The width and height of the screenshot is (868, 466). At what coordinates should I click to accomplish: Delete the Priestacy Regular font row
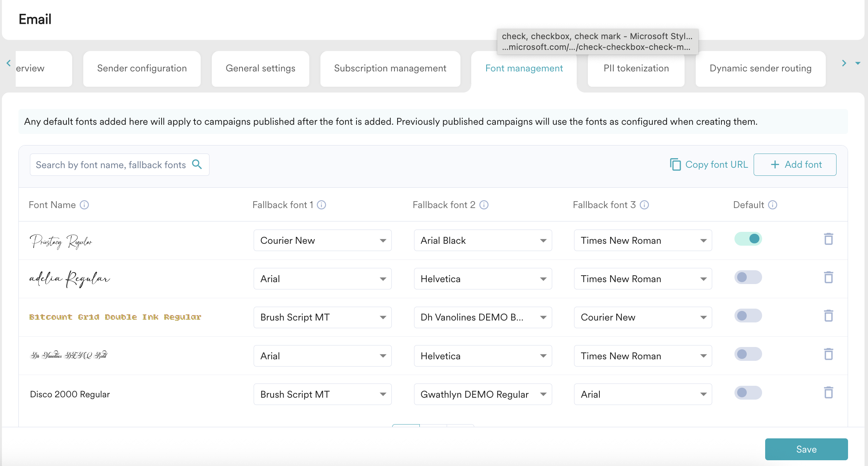[828, 239]
